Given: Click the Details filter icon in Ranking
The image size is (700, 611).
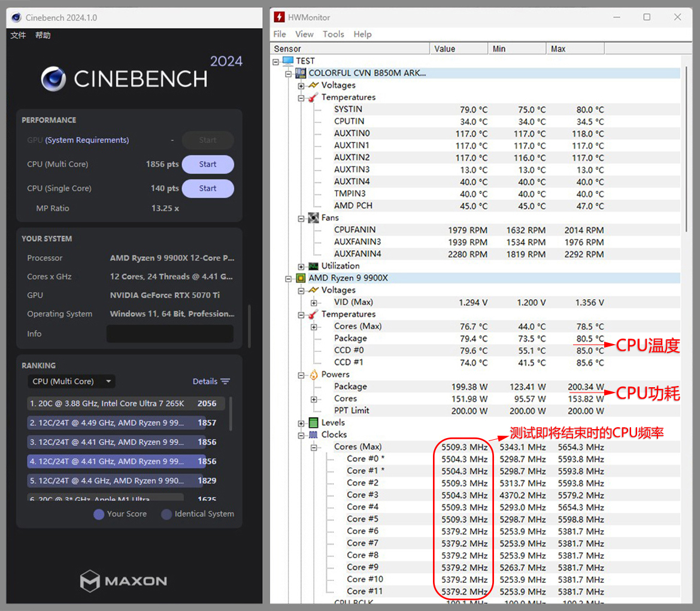Looking at the screenshot, I should [225, 382].
